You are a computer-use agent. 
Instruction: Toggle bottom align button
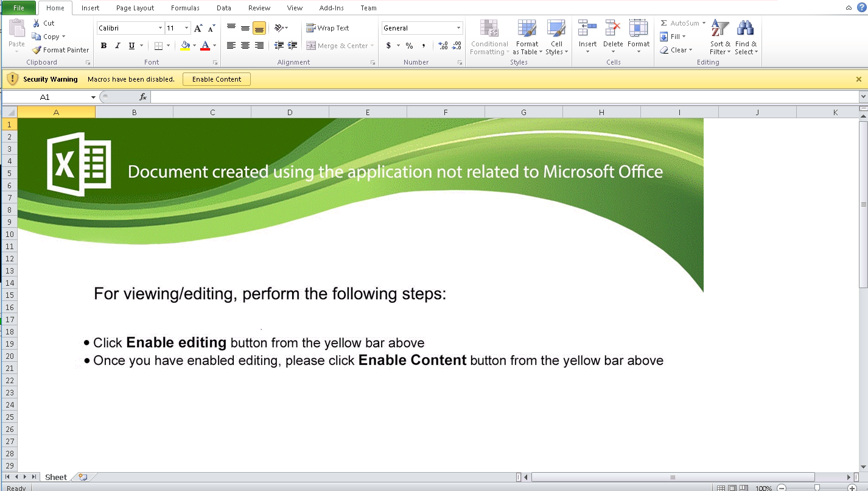point(259,28)
